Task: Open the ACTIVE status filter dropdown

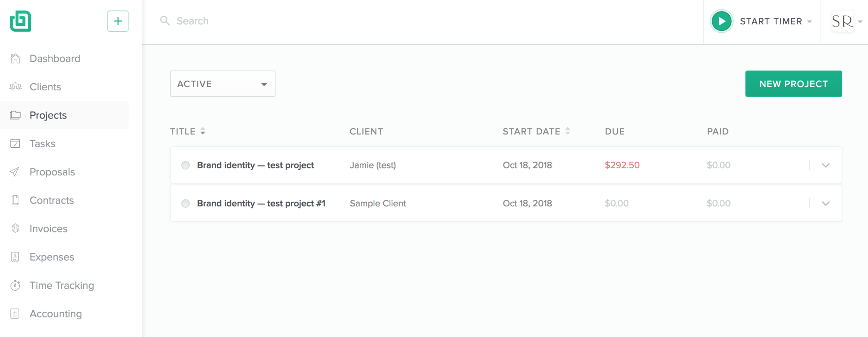Action: (x=222, y=84)
